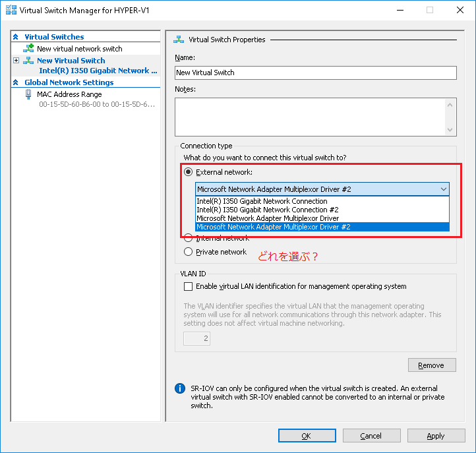The height and width of the screenshot is (453, 476).
Task: Close the Virtual Switch Manager window
Action: point(460,10)
